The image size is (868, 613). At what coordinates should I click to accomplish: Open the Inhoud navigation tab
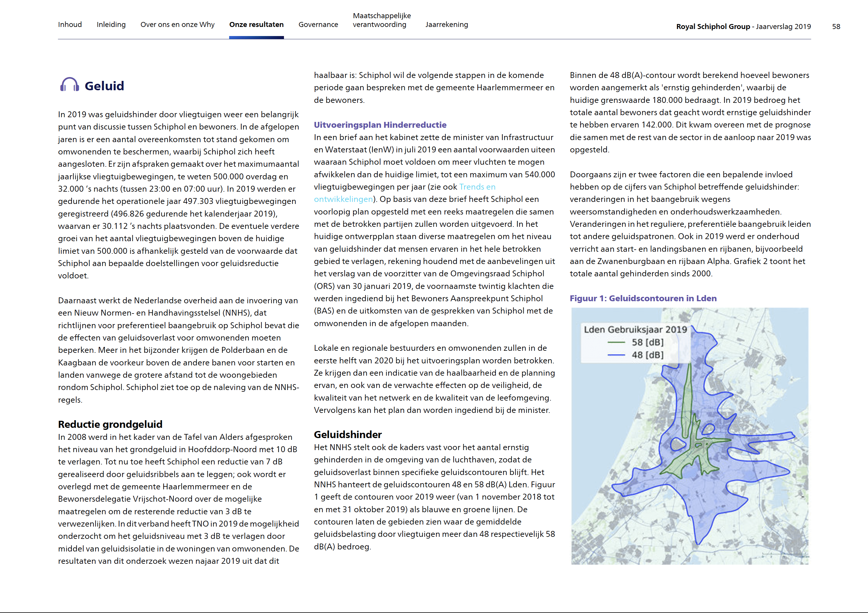click(70, 25)
